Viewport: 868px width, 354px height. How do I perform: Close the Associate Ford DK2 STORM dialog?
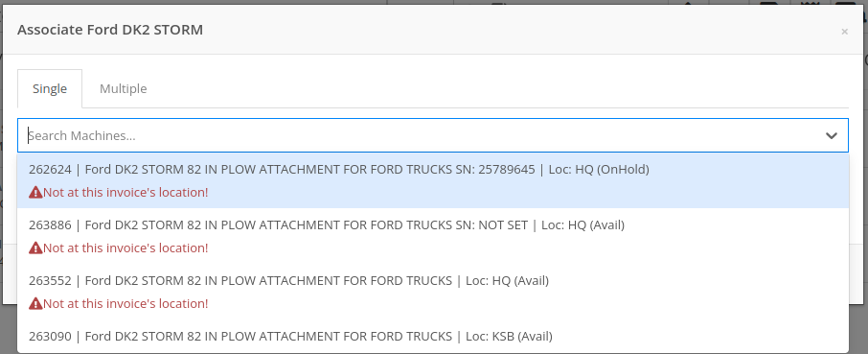pos(844,32)
